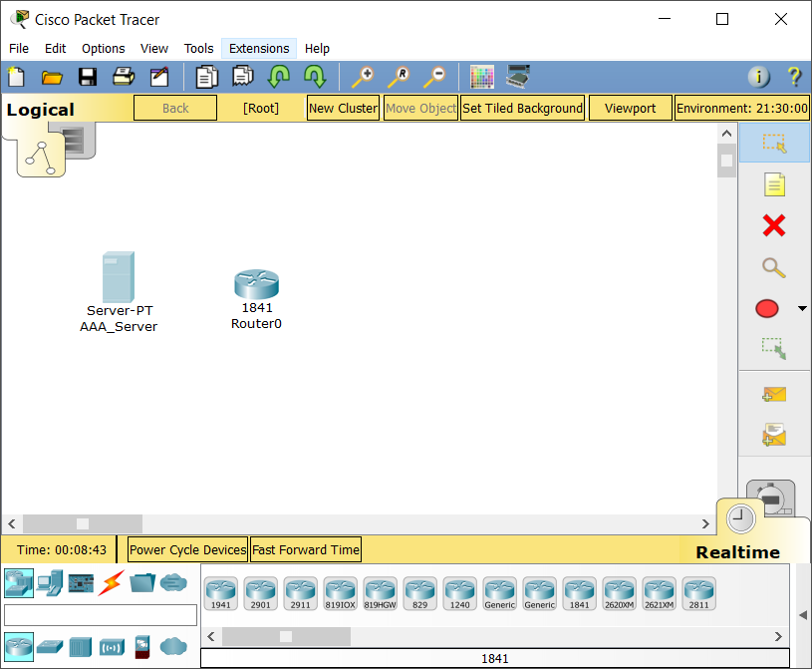
Task: Open the View menu
Action: [x=154, y=48]
